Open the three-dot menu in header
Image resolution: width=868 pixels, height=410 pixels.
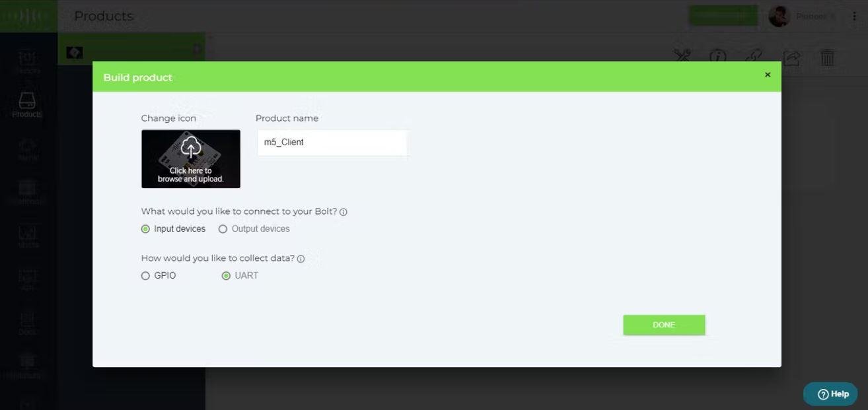854,17
